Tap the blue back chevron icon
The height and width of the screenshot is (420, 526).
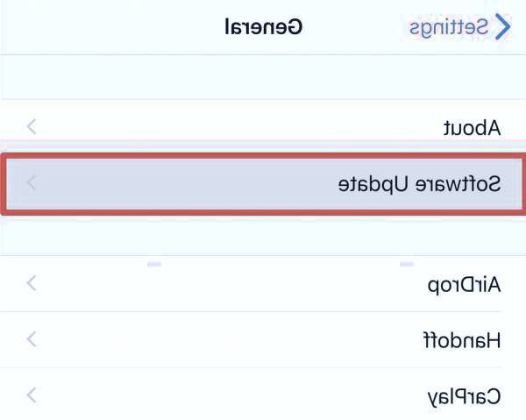(x=503, y=27)
